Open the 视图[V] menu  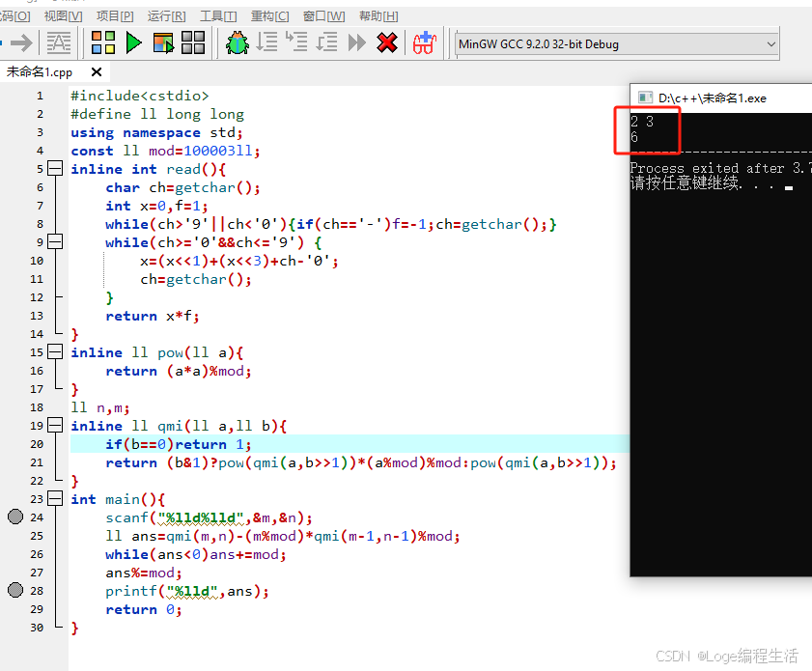(63, 16)
